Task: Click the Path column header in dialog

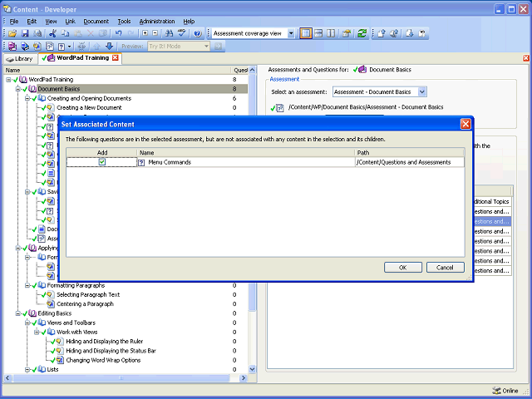Action: (410, 153)
